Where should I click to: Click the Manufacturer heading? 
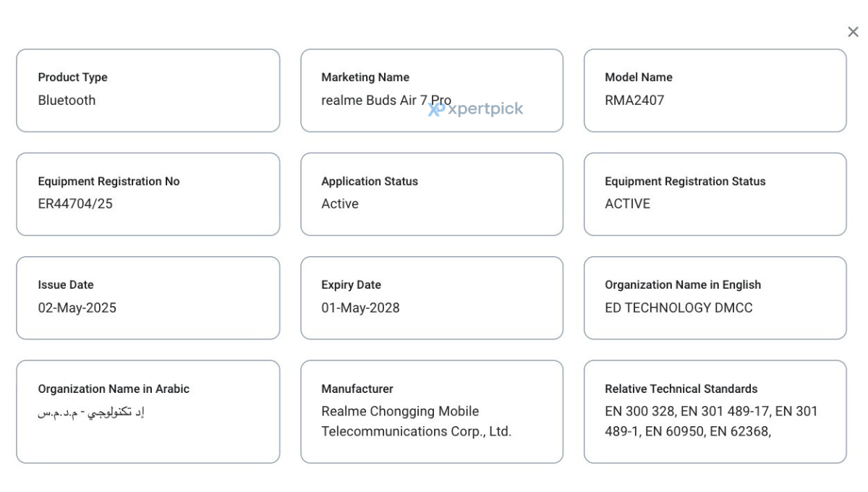click(x=357, y=389)
